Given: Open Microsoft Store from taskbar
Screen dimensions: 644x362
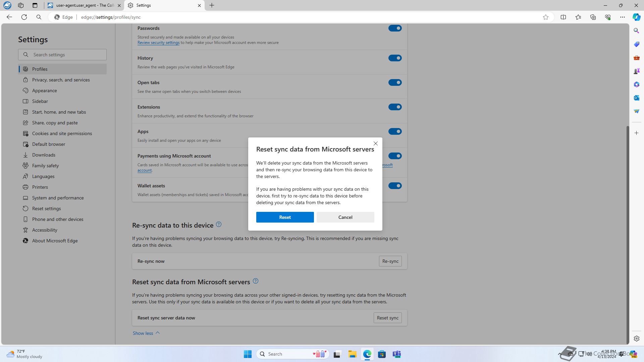Looking at the screenshot, I should click(382, 354).
